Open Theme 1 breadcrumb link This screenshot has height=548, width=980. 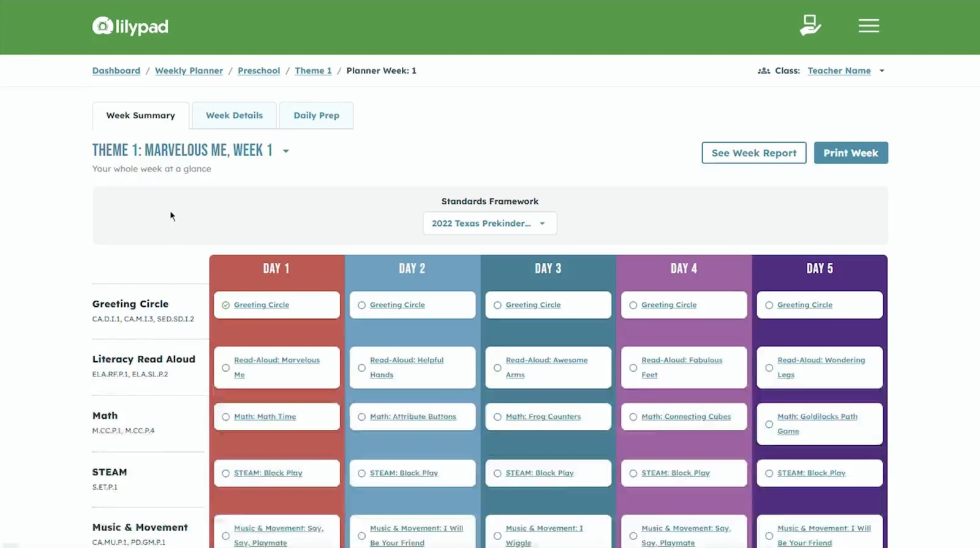314,71
